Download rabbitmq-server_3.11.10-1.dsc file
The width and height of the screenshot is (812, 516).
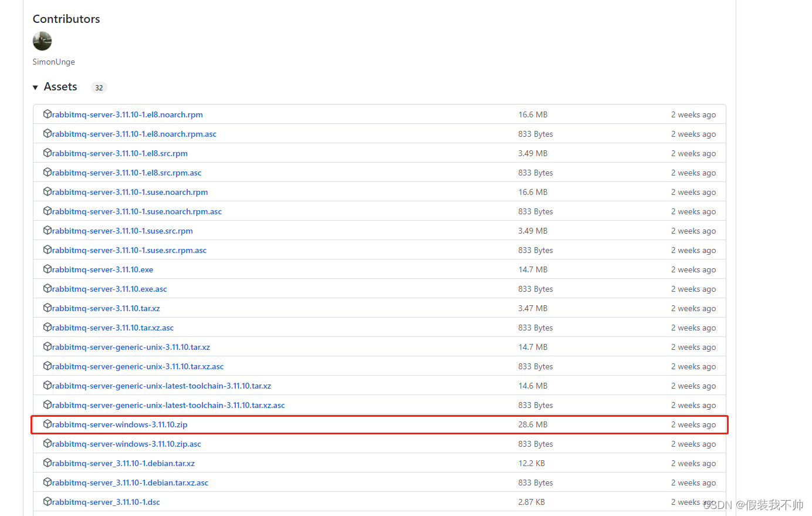106,502
